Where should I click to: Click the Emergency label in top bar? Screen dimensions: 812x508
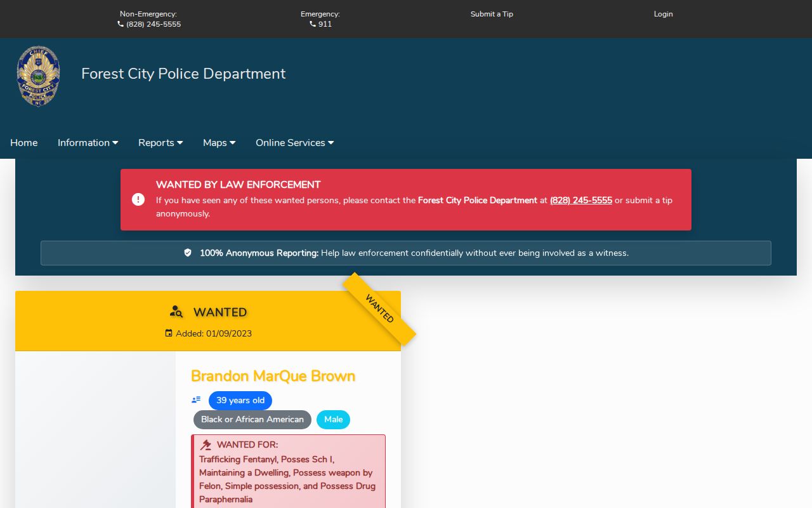coord(320,14)
